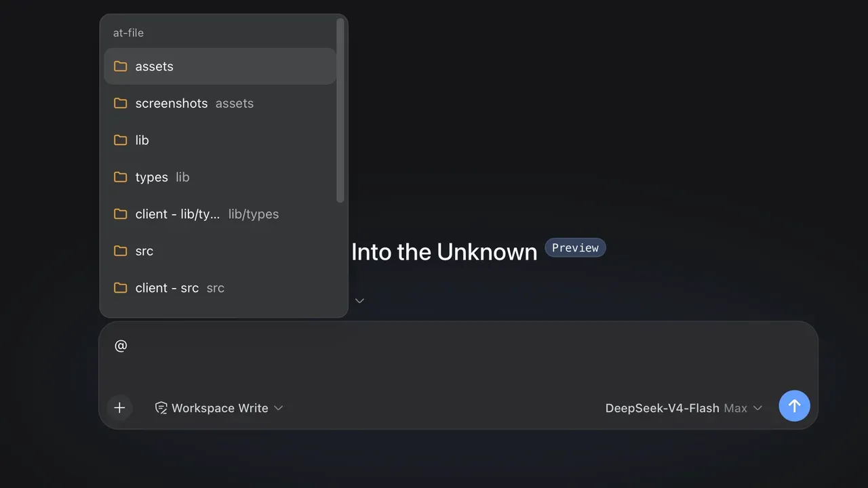Click the at-file header label
The width and height of the screenshot is (868, 488).
(128, 33)
